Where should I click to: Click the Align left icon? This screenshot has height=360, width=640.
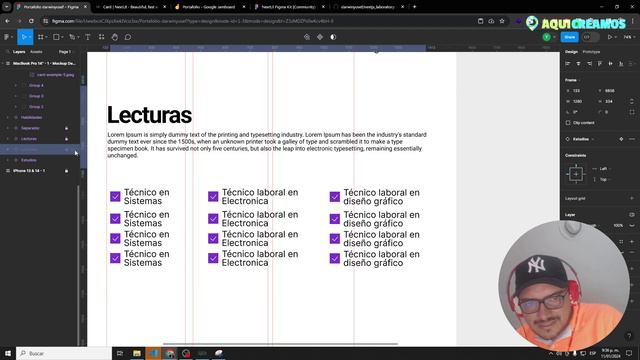coord(568,64)
